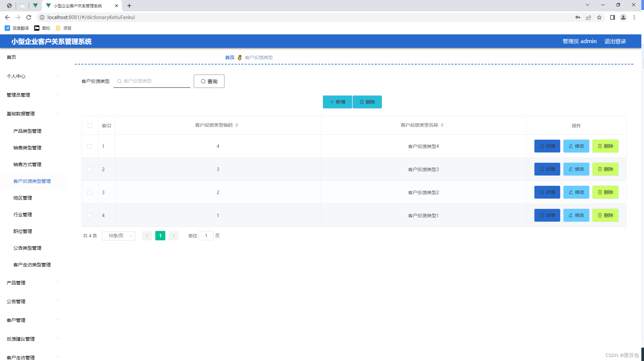
Task: Click the trash icon on the bulk 删除 button
Action: tap(362, 102)
